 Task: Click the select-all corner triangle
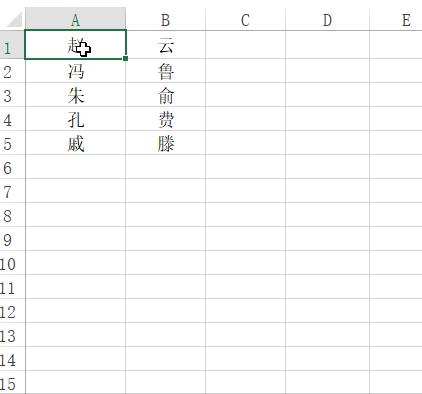(14, 19)
